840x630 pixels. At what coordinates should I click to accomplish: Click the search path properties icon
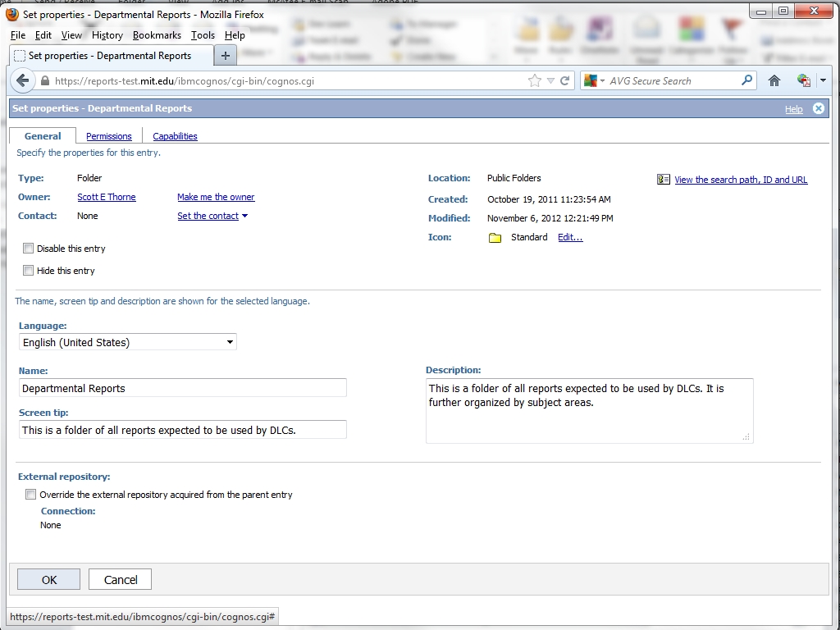pos(664,180)
